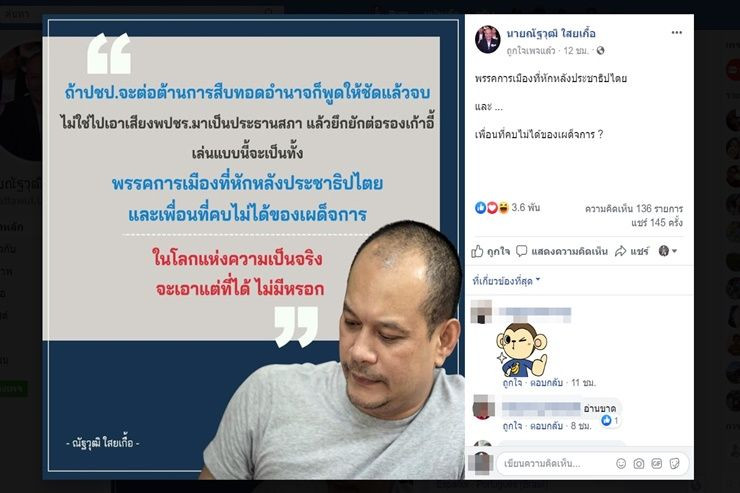Click the reaction emoji icons beside 3.6 พัน

point(491,208)
